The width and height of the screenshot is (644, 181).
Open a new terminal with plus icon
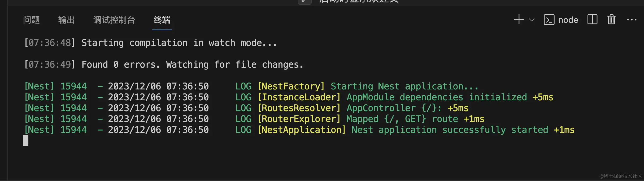519,20
